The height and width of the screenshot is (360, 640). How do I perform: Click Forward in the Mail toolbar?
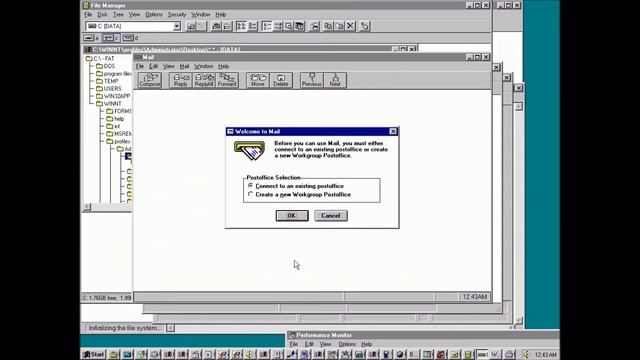pos(227,80)
